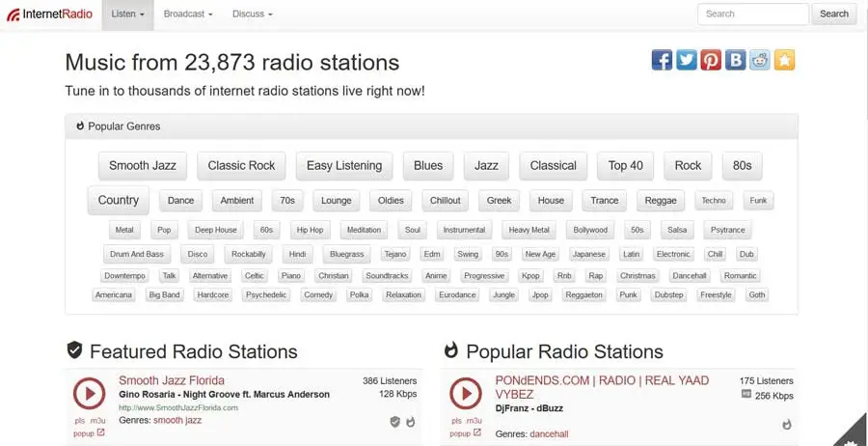The image size is (868, 446).
Task: Click shield badge icon on Smooth Jazz Florida
Action: pos(394,422)
